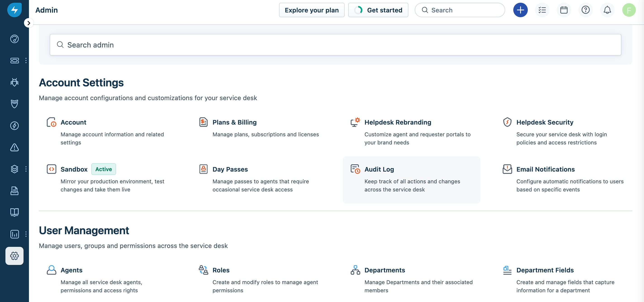Open Department Fields

pos(545,270)
